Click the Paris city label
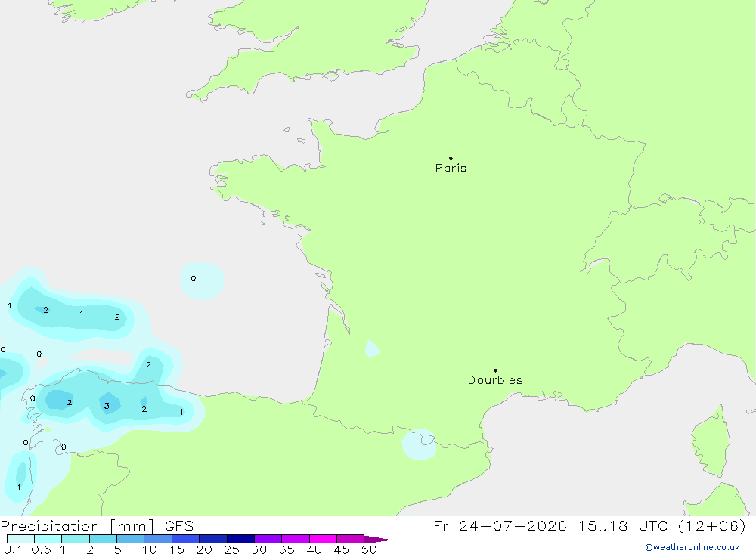This screenshot has width=756, height=554. [x=451, y=168]
